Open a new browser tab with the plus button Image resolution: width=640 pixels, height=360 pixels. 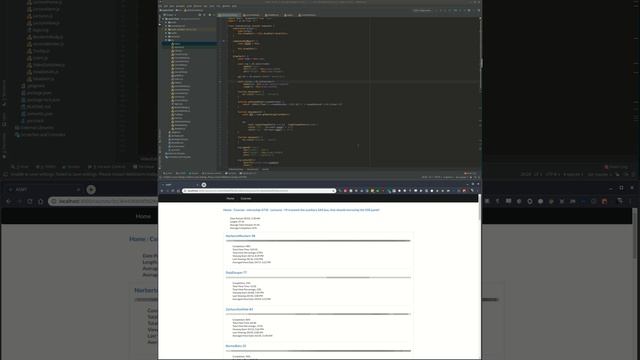(x=204, y=185)
